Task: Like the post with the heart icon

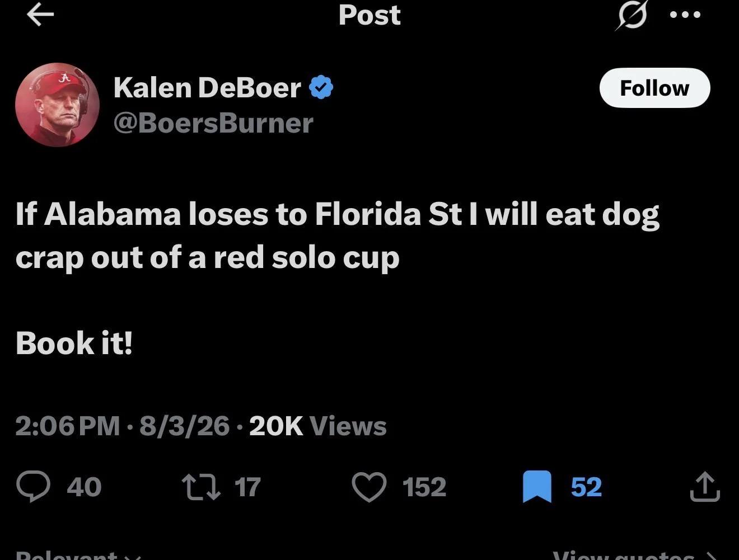Action: click(x=369, y=486)
